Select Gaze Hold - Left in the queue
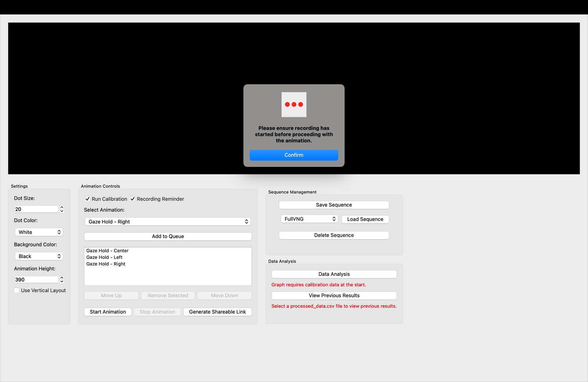 tap(104, 257)
